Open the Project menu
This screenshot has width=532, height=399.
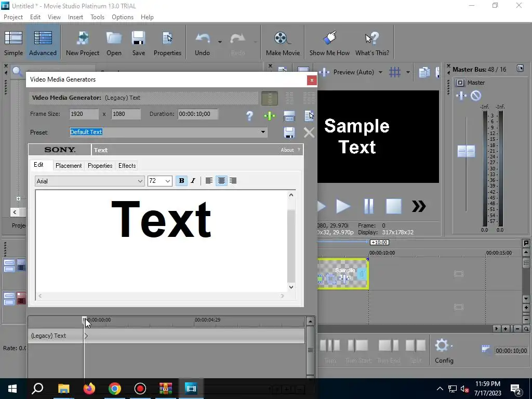(13, 17)
